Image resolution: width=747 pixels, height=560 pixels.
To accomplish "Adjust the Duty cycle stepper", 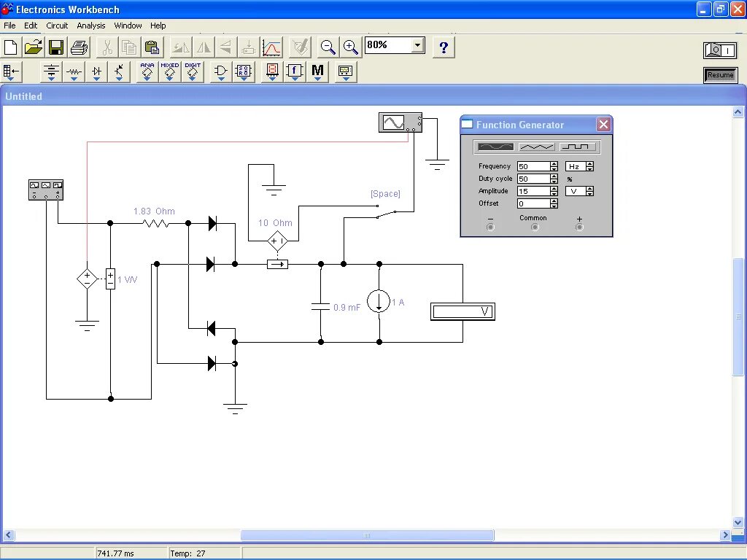I will [554, 179].
